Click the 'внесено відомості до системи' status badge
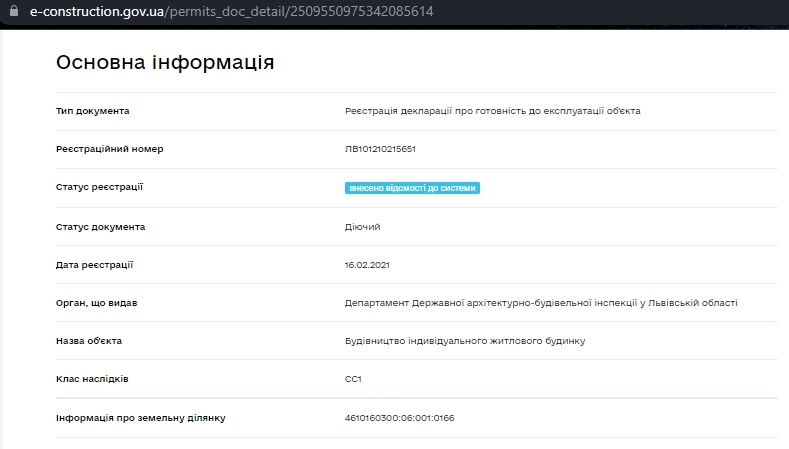The width and height of the screenshot is (789, 449). click(x=412, y=188)
